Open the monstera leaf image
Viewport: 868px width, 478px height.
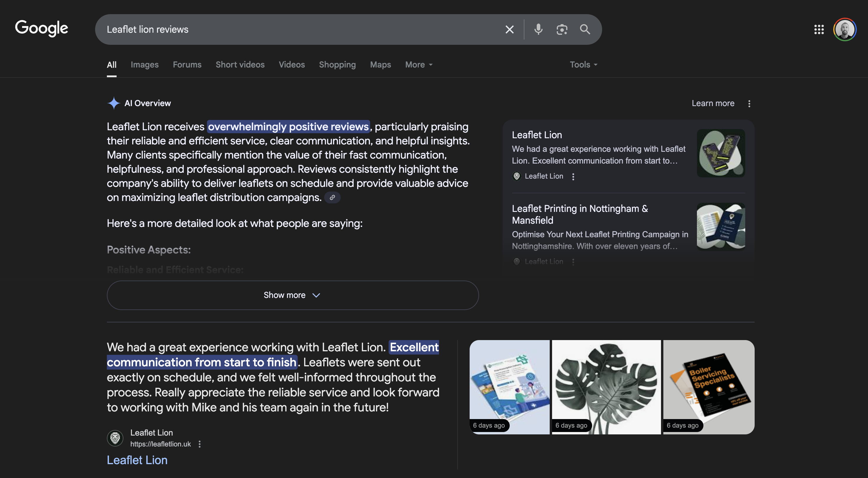click(606, 387)
